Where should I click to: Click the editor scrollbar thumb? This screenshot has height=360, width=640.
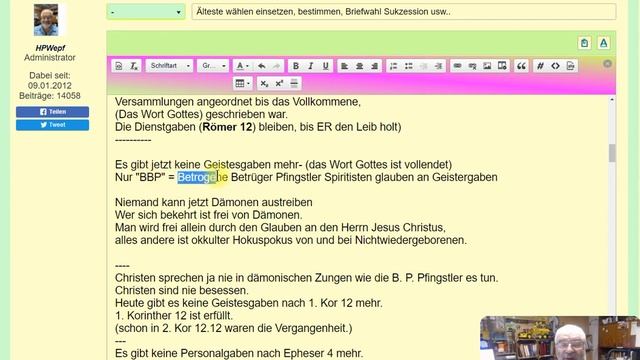(x=612, y=153)
